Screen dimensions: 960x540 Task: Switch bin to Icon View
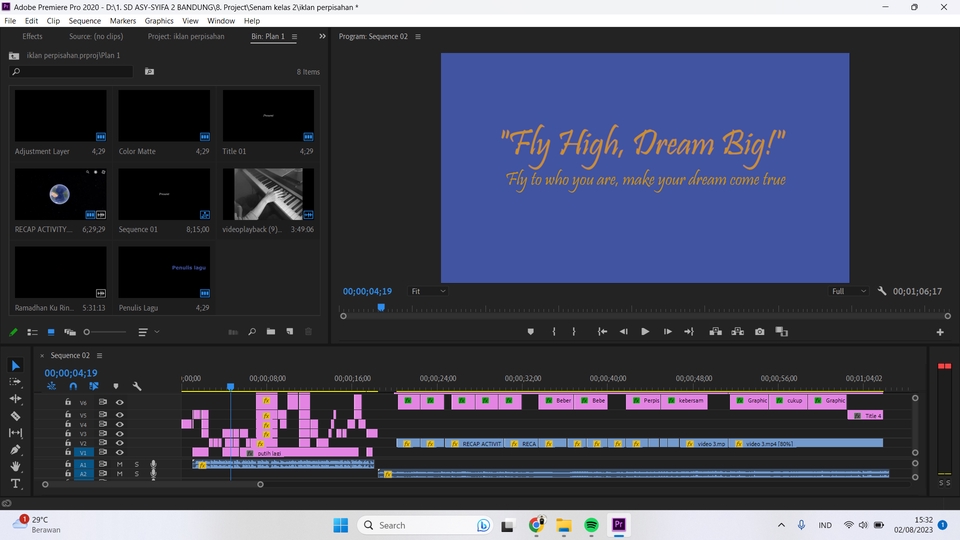(x=51, y=332)
